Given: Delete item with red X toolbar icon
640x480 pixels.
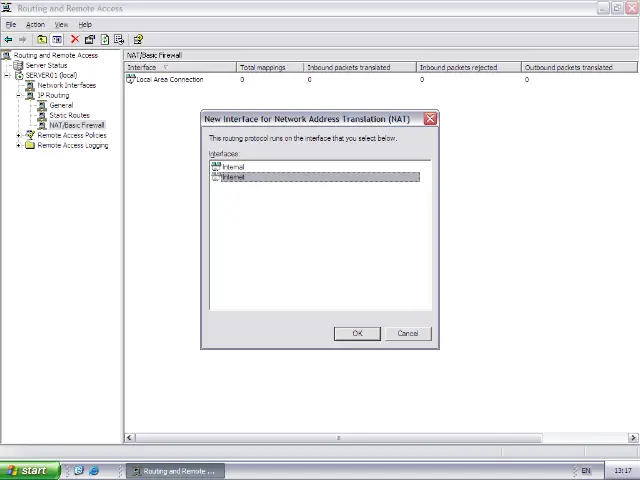Looking at the screenshot, I should [75, 39].
